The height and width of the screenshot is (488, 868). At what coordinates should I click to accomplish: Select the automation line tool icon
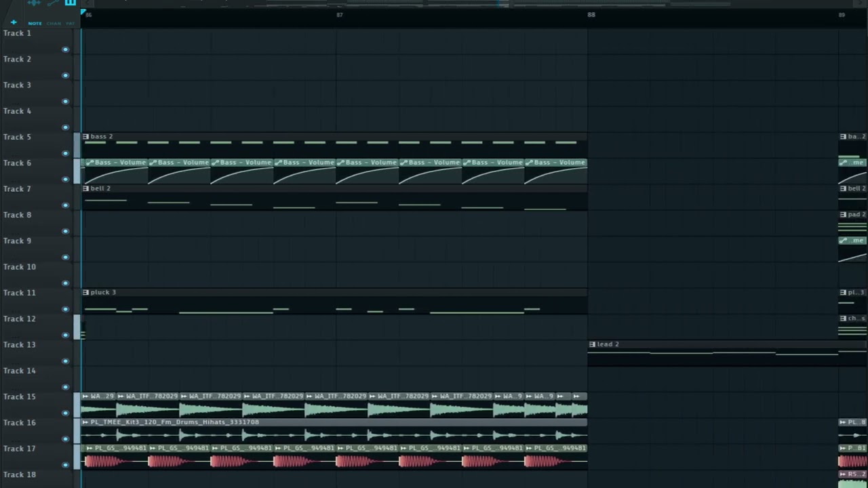pyautogui.click(x=53, y=3)
